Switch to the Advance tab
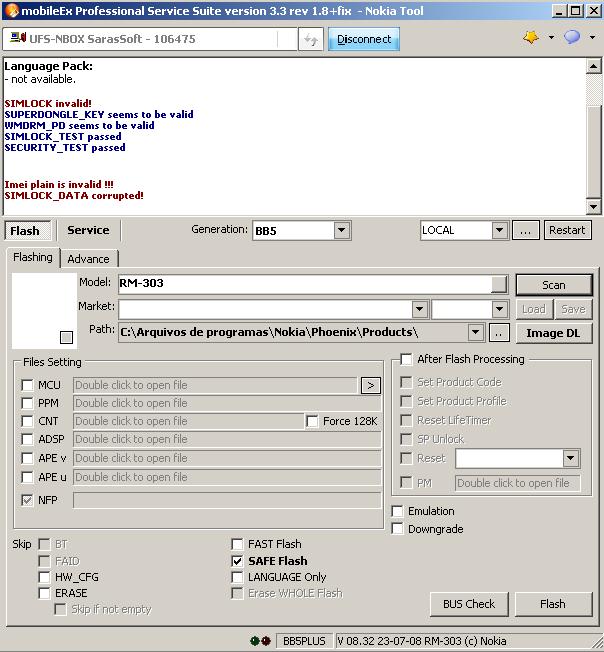This screenshot has width=604, height=652. point(89,259)
